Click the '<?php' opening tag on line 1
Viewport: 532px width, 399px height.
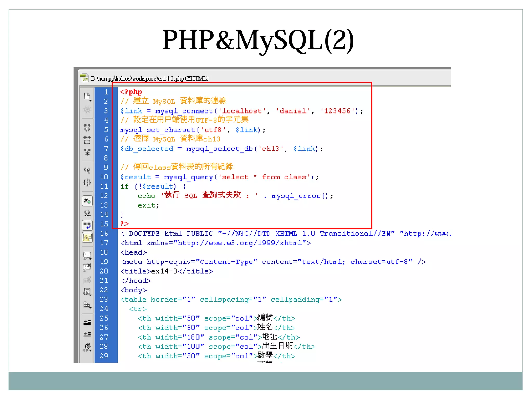click(x=131, y=92)
